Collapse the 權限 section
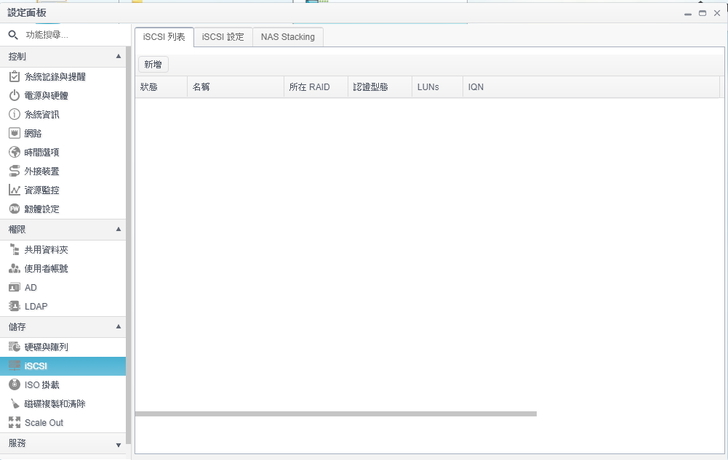Viewport: 728px width, 460px height. coord(118,229)
